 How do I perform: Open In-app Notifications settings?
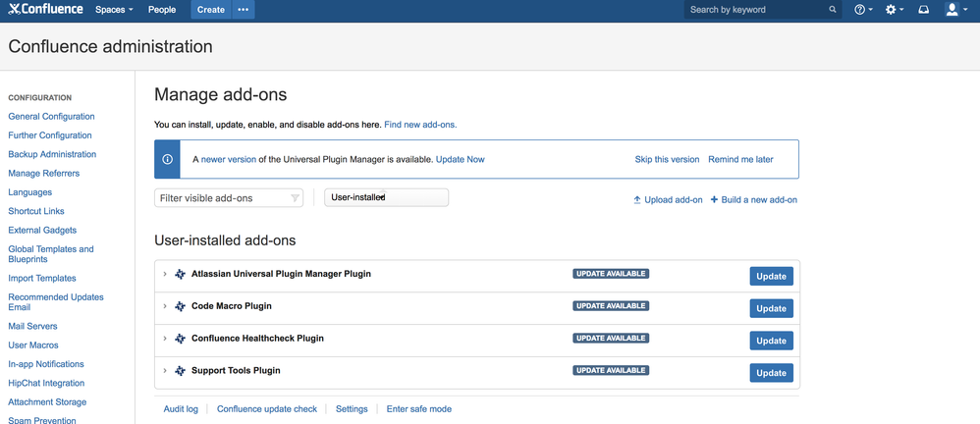[x=46, y=364]
